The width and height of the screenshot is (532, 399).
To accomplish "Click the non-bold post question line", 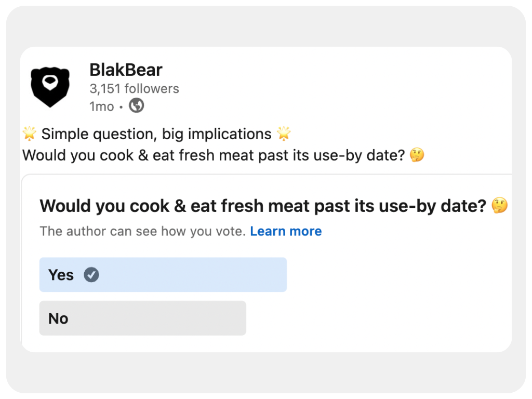I will tap(213, 155).
